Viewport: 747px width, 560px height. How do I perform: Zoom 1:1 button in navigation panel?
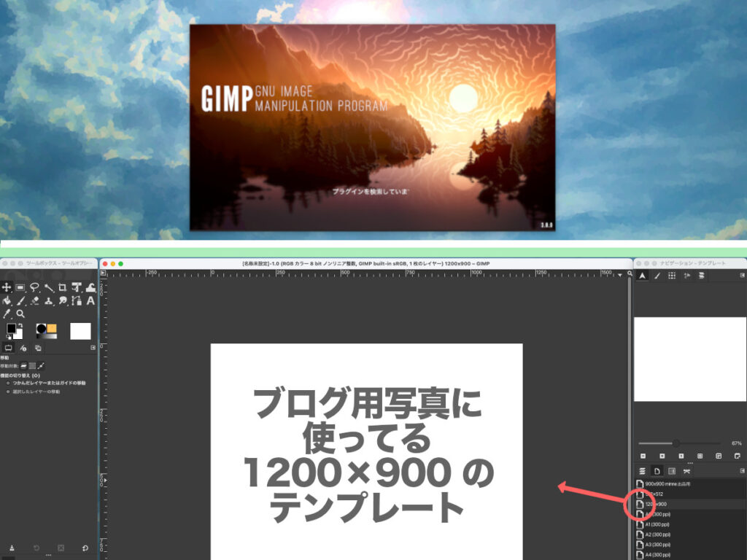[x=681, y=456]
